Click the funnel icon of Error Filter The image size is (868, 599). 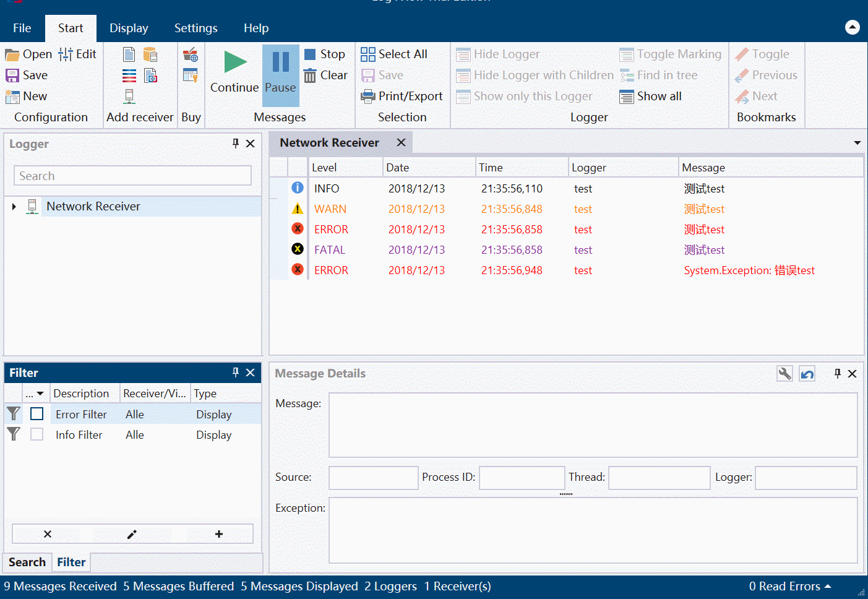pos(14,413)
